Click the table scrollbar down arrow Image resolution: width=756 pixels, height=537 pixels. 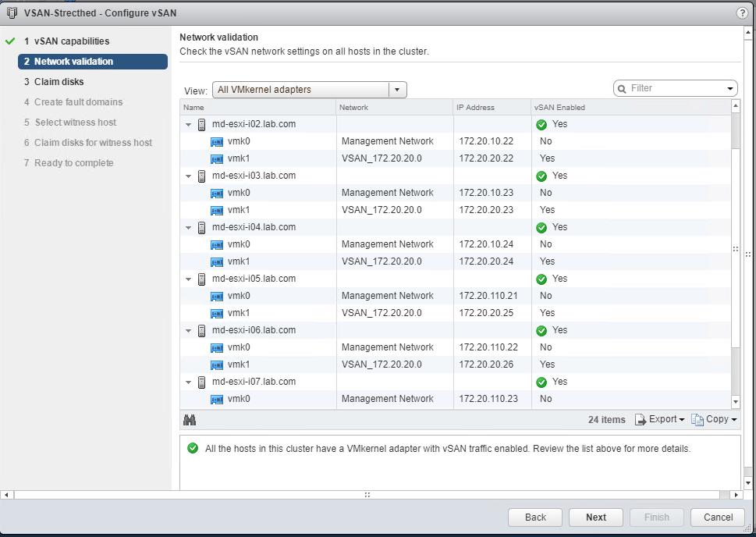pyautogui.click(x=735, y=401)
